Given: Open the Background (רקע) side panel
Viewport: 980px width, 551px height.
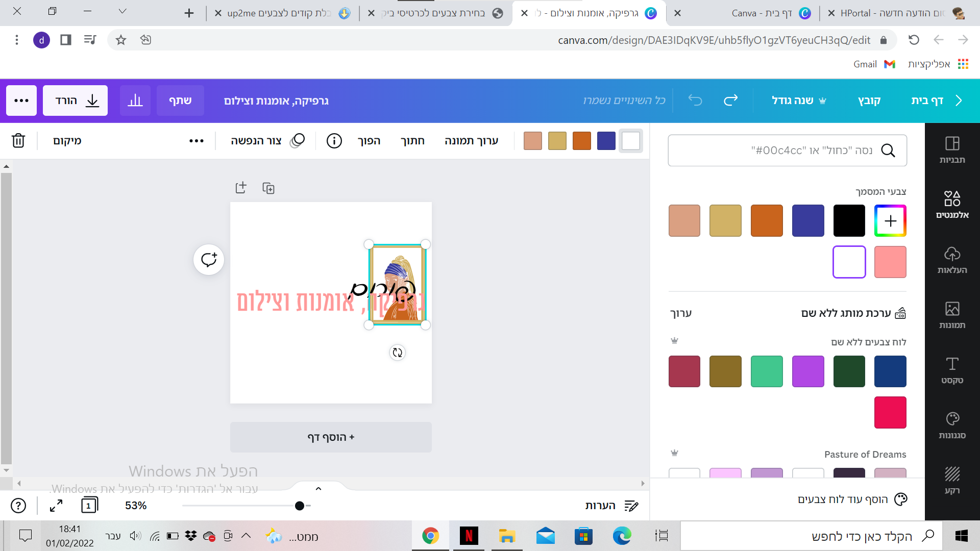Looking at the screenshot, I should click(952, 480).
